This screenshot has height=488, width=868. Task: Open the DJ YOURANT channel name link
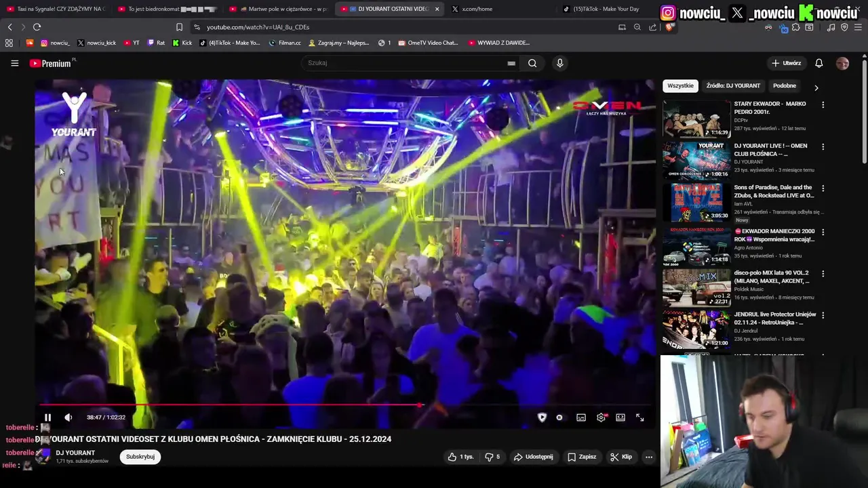click(x=75, y=453)
